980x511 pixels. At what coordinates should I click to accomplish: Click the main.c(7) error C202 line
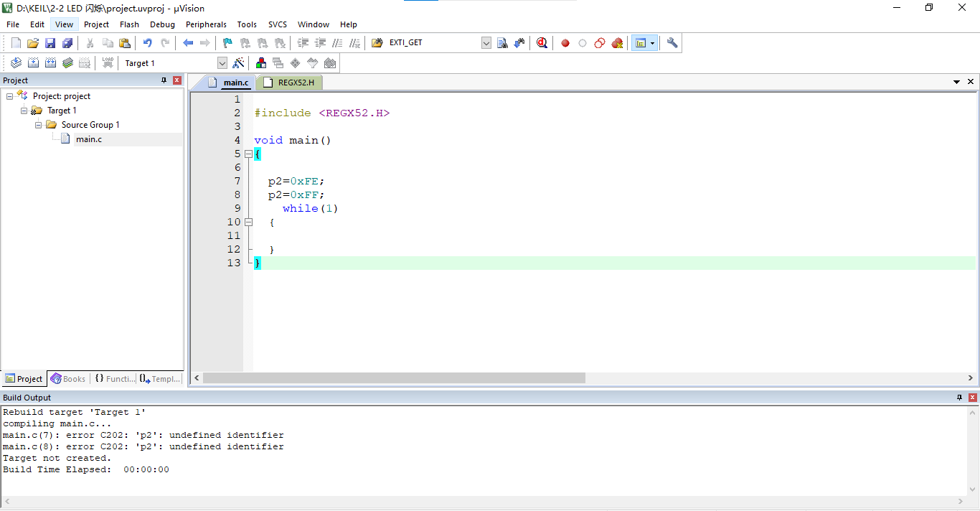point(143,435)
